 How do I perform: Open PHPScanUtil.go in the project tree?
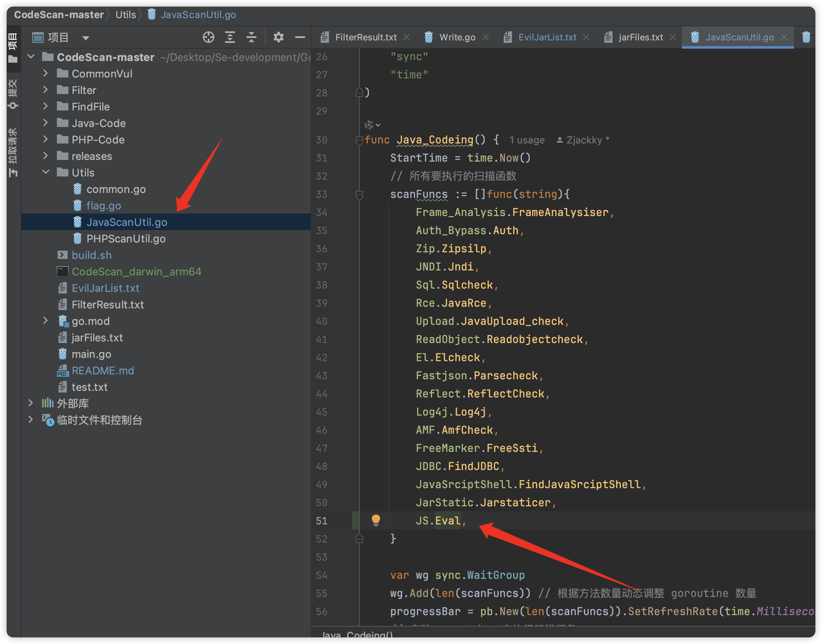(126, 239)
